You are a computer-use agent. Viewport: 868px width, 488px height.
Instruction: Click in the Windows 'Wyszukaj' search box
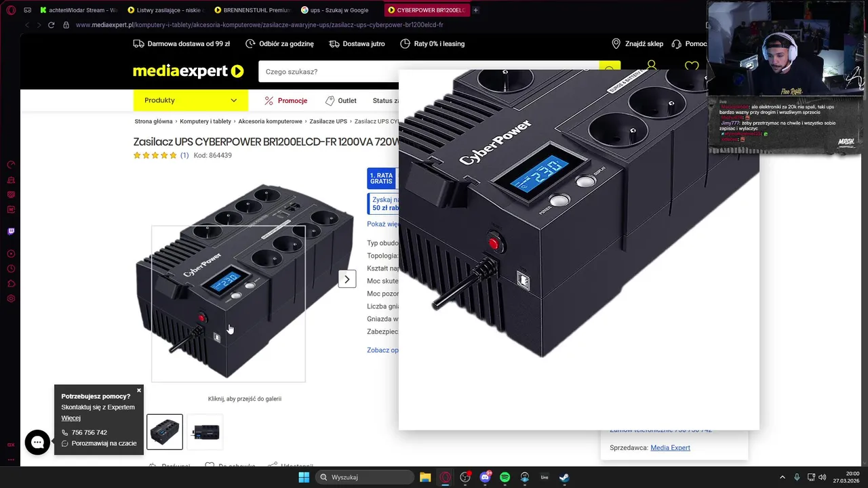(365, 477)
